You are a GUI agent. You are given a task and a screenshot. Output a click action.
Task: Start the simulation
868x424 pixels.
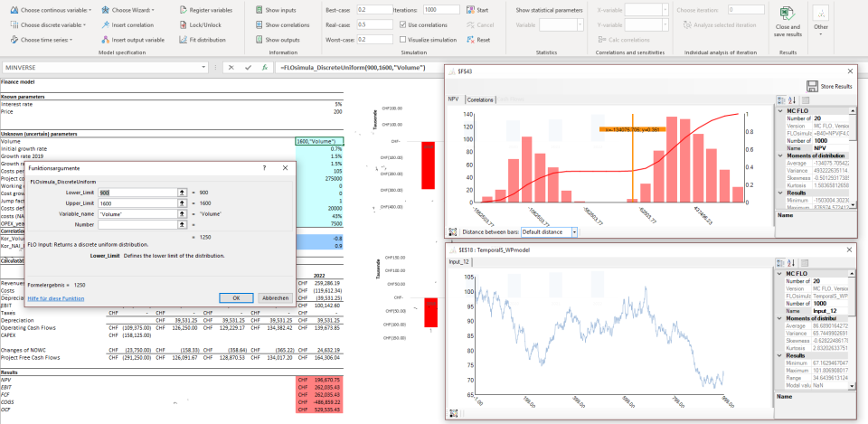click(476, 10)
